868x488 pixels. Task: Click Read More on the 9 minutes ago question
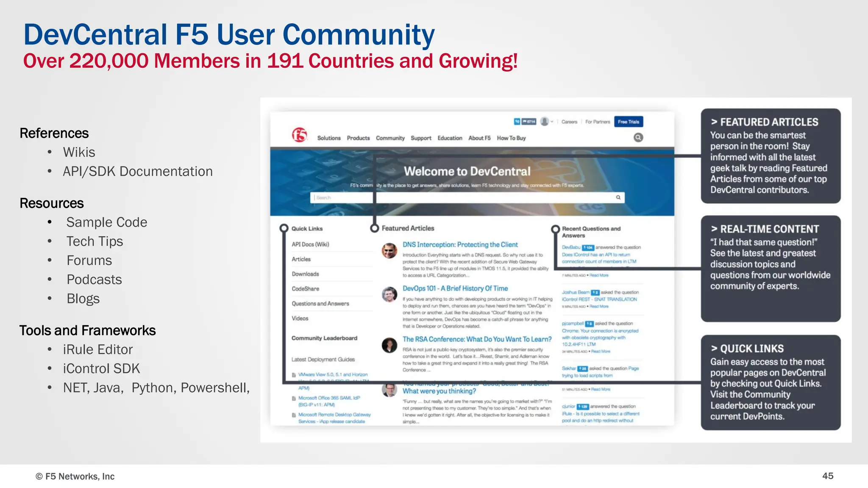(x=599, y=306)
